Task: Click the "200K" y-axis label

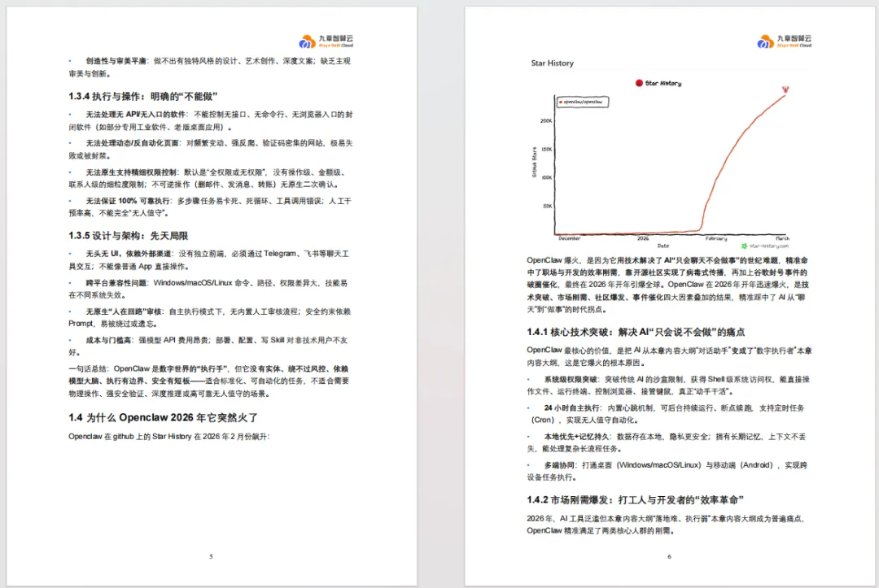Action: coord(546,120)
